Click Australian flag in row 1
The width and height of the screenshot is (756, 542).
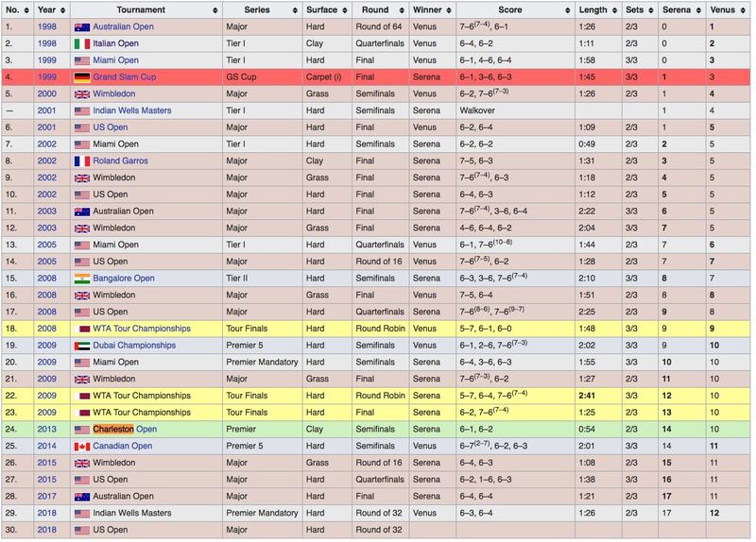[x=82, y=27]
